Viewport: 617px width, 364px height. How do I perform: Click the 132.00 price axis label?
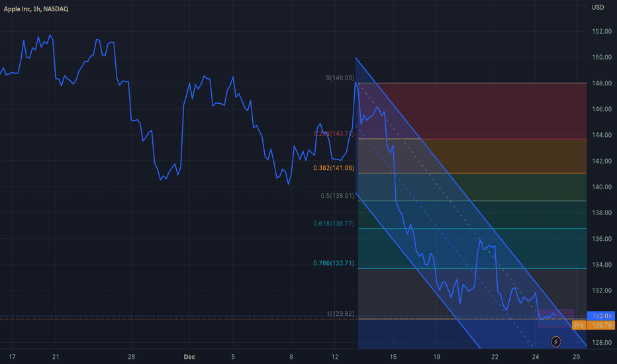(602, 291)
